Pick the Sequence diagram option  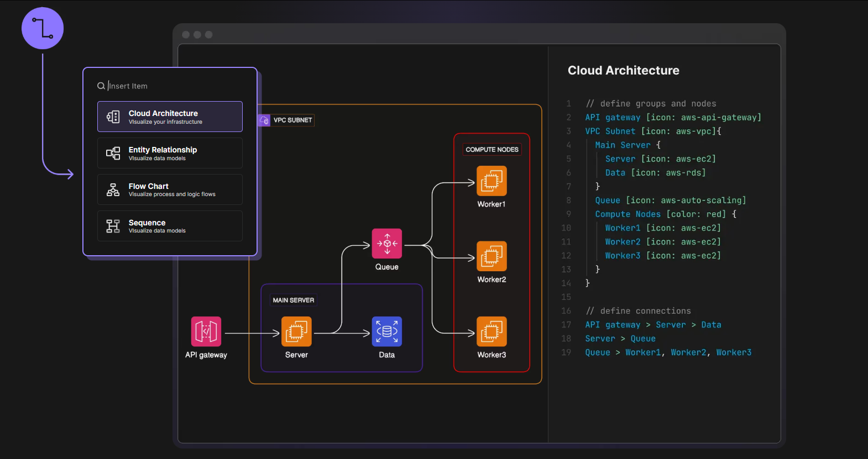[x=170, y=226]
